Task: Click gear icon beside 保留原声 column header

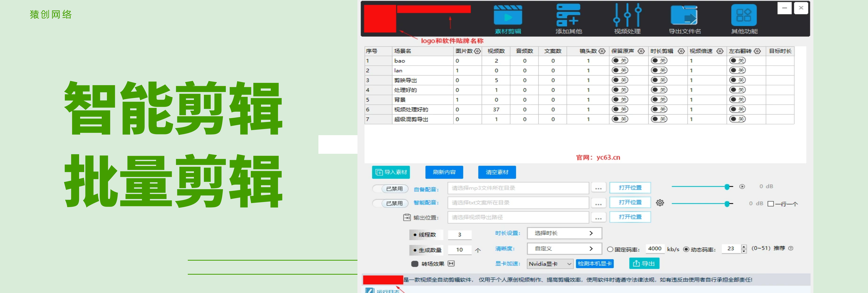Action: (641, 51)
